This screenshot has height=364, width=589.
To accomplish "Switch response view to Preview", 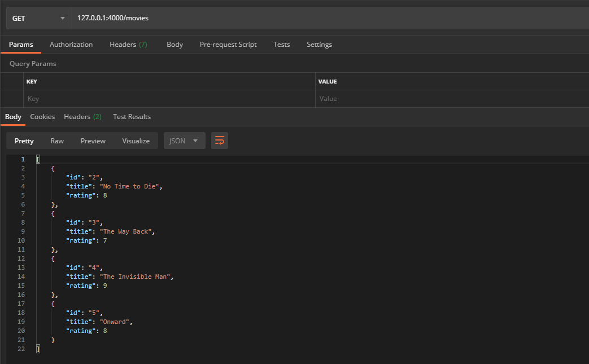I will pyautogui.click(x=93, y=141).
